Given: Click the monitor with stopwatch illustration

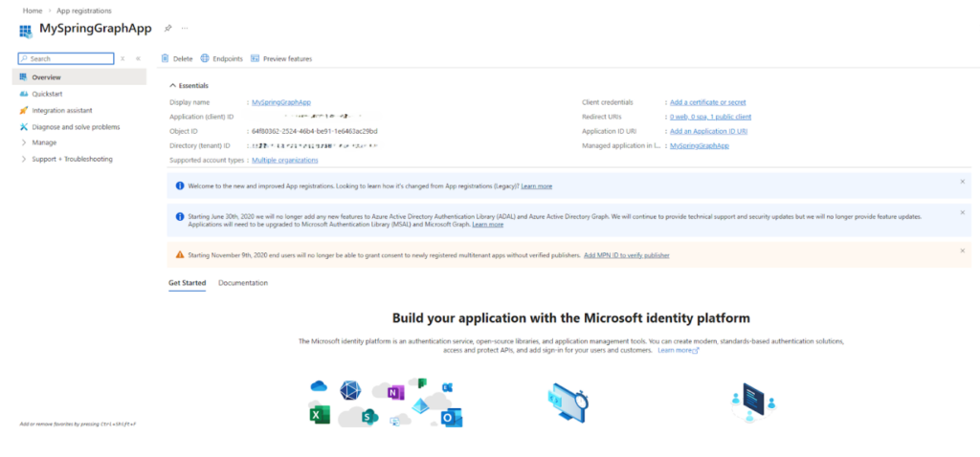Looking at the screenshot, I should coord(568,404).
